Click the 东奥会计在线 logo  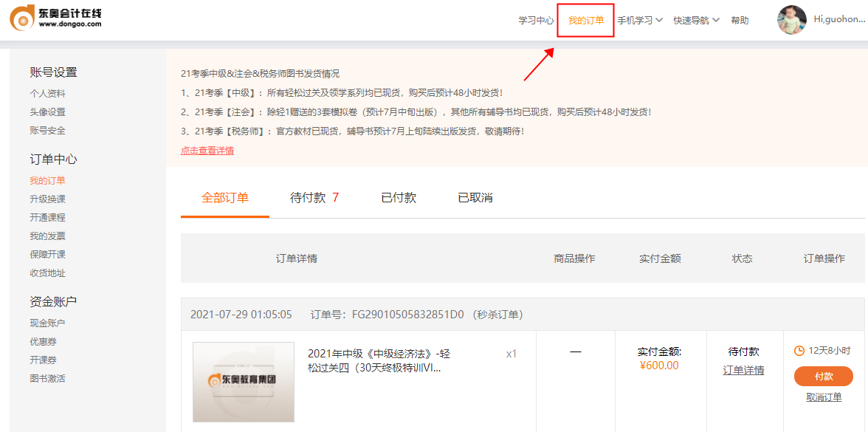click(x=58, y=18)
